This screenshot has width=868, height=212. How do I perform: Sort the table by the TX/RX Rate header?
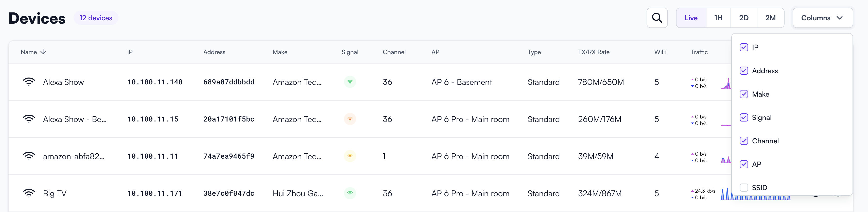pos(593,52)
